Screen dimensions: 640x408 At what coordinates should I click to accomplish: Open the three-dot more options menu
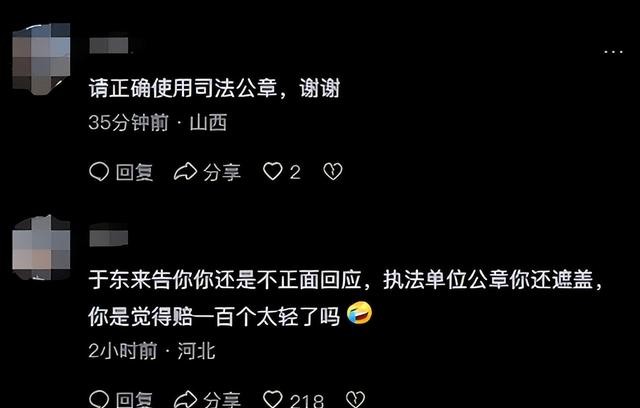click(x=613, y=52)
